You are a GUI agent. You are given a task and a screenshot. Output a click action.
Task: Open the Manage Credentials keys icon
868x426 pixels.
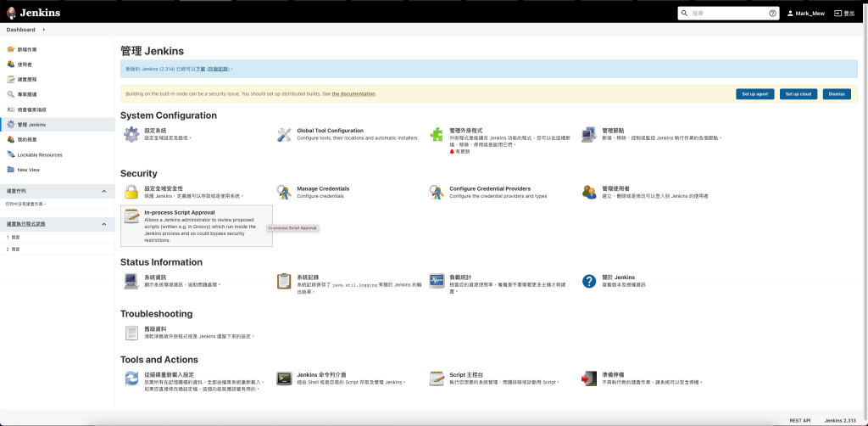(284, 193)
